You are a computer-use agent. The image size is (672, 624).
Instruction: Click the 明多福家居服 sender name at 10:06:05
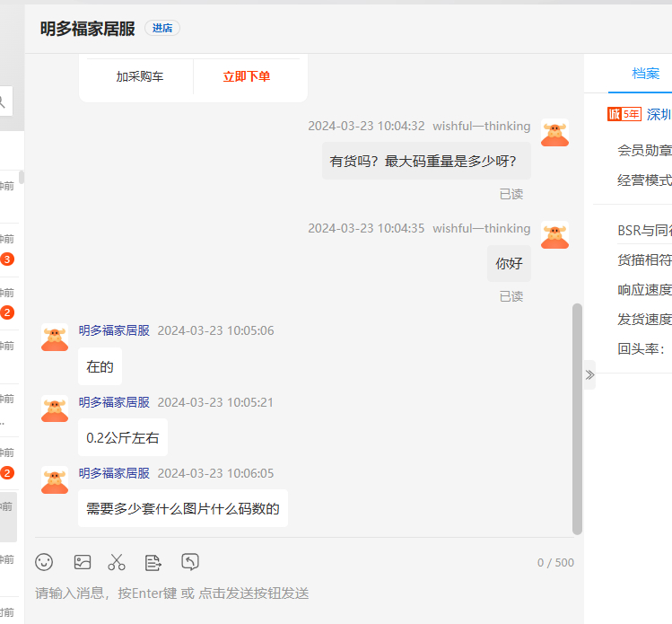tap(114, 473)
